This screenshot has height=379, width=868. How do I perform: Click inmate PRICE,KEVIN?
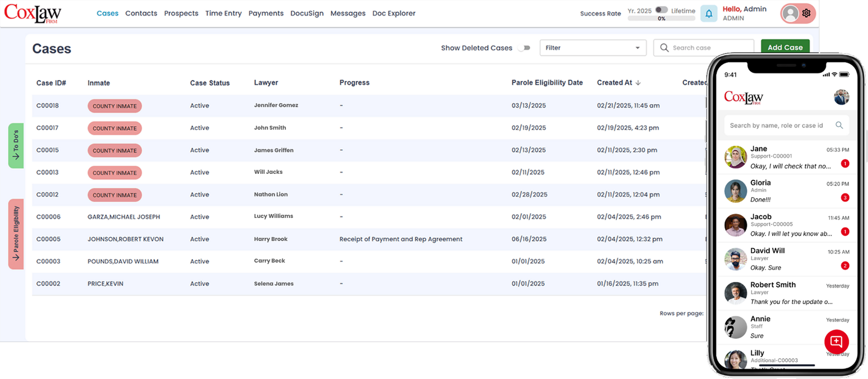(x=105, y=284)
